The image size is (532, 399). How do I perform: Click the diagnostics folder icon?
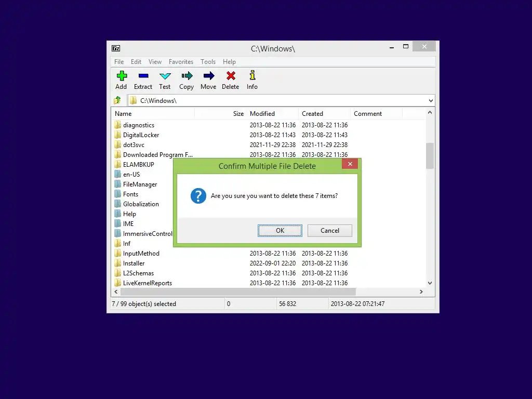coord(118,125)
